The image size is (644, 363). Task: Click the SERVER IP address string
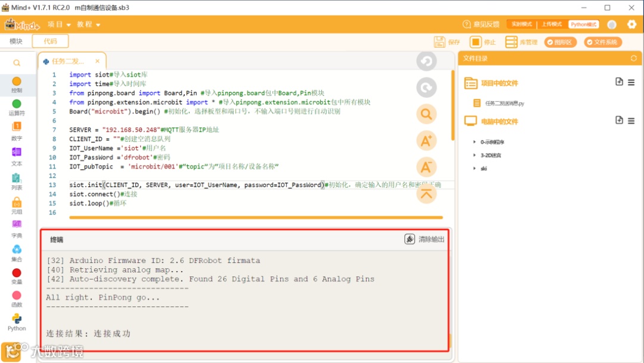[131, 130]
